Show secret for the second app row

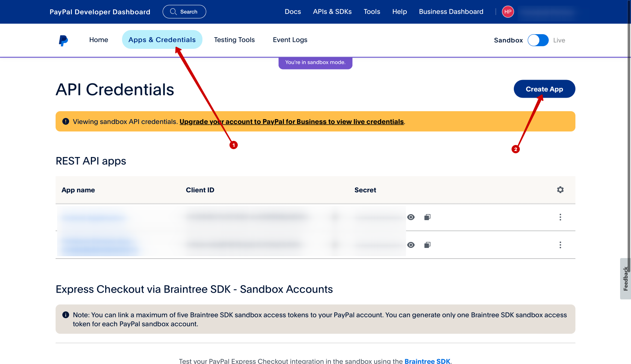(x=411, y=245)
